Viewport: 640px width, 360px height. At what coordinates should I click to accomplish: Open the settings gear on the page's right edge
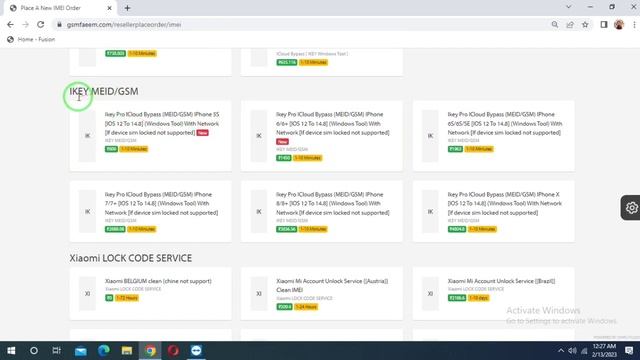point(631,207)
